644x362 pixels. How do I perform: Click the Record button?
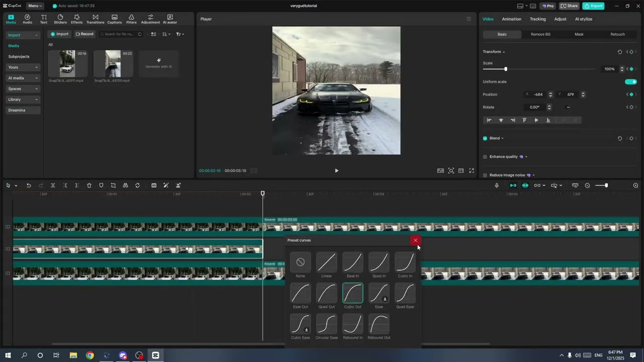click(x=85, y=34)
